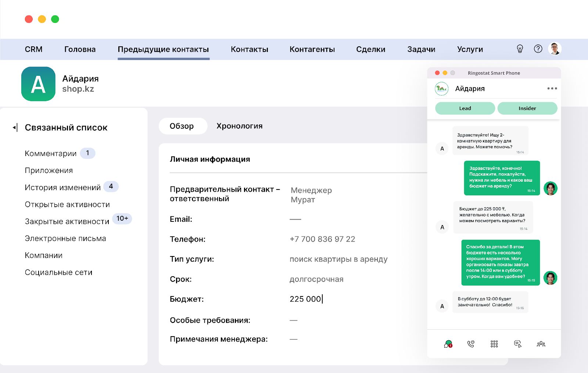Open the user profile avatar
This screenshot has height=373, width=588.
coord(555,49)
